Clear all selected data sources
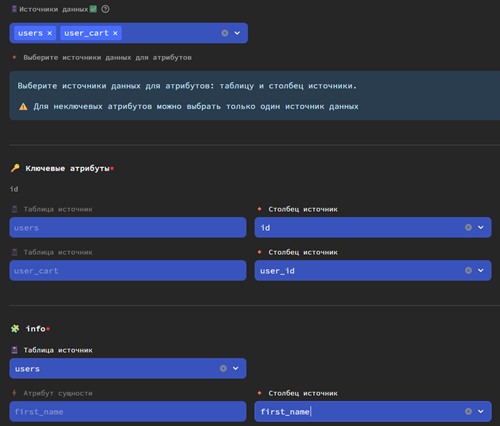500x426 pixels. click(225, 33)
